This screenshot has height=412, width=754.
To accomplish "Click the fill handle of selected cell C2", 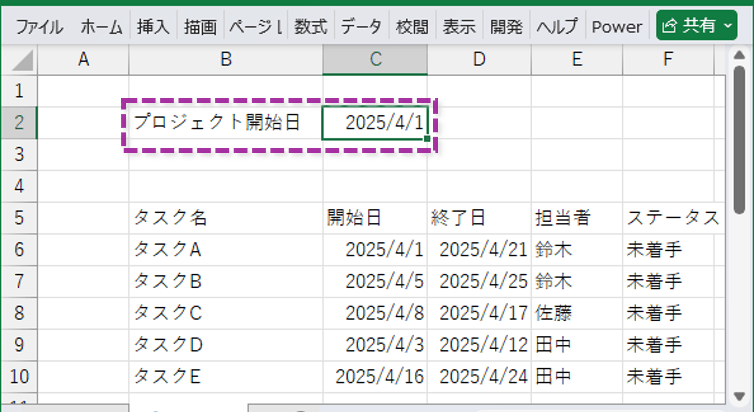I will [x=427, y=138].
